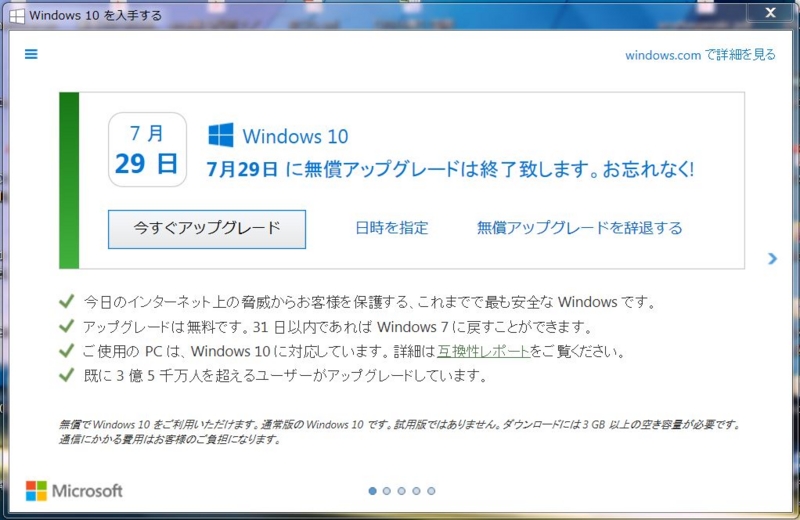Click the Microsoft logo at bottom
The width and height of the screenshot is (800, 520).
pyautogui.click(x=74, y=491)
